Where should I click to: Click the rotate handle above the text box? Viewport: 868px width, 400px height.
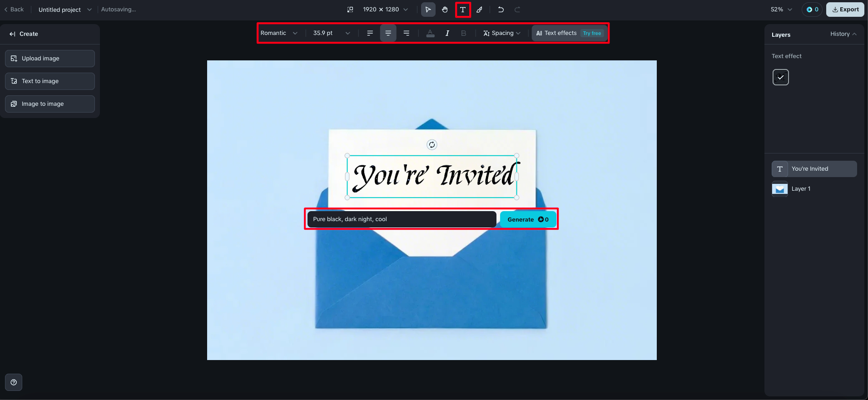(x=432, y=145)
